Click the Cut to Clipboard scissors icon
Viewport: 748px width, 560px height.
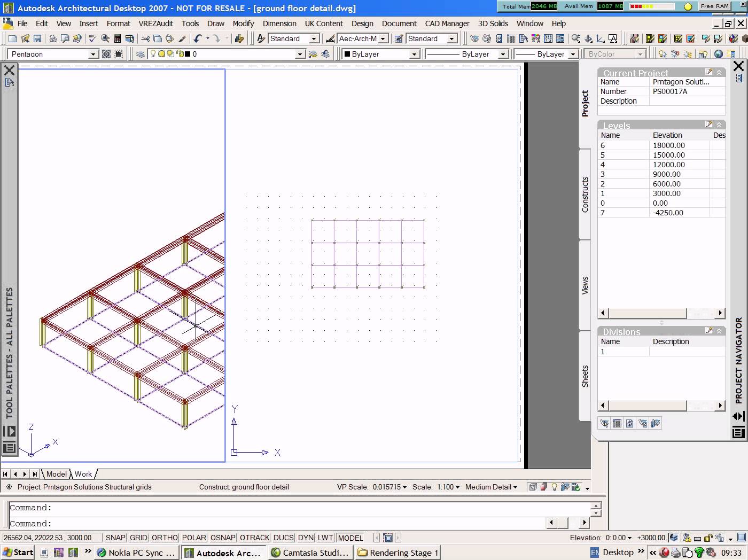[x=145, y=38]
